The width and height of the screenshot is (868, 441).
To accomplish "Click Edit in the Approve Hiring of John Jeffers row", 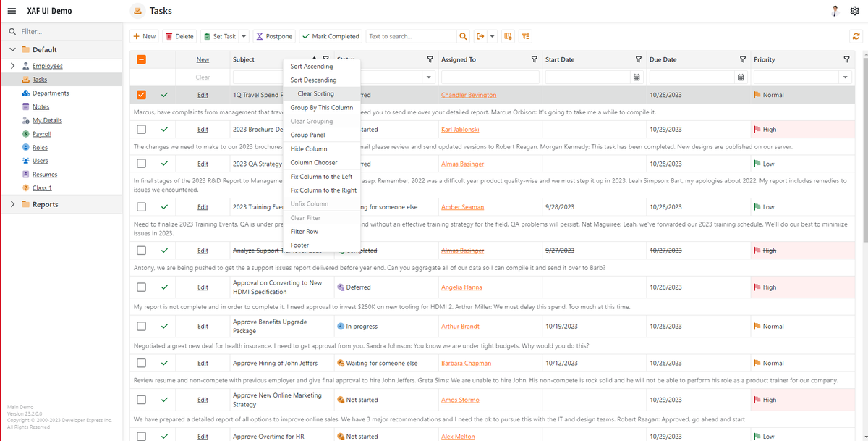I will [203, 363].
